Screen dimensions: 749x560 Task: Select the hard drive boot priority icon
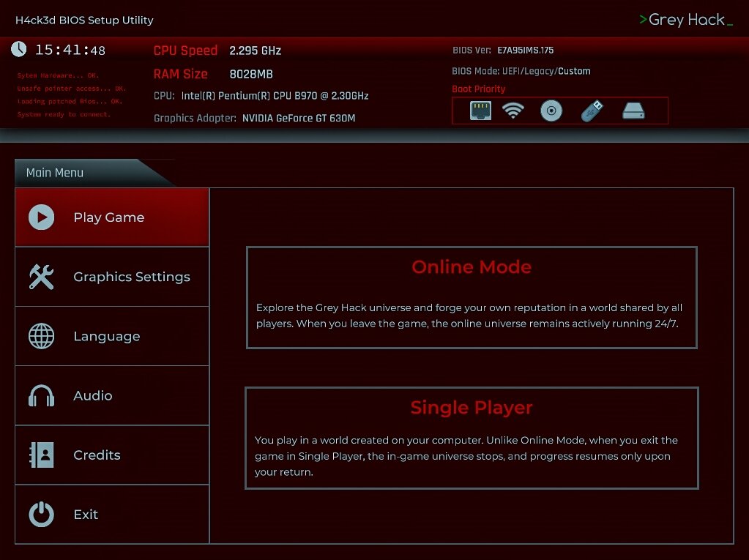(x=634, y=111)
